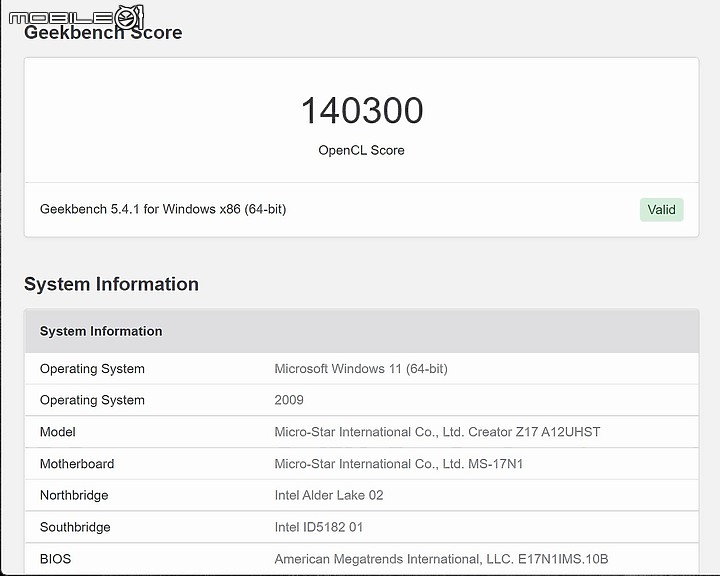The width and height of the screenshot is (720, 576).
Task: Select the American Megatrends BIOS value
Action: coord(441,559)
